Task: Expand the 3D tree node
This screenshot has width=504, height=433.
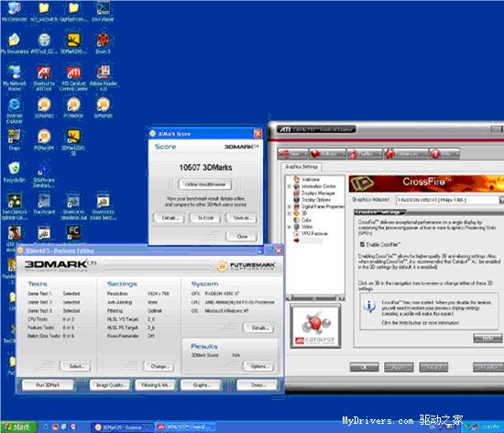Action: click(289, 213)
